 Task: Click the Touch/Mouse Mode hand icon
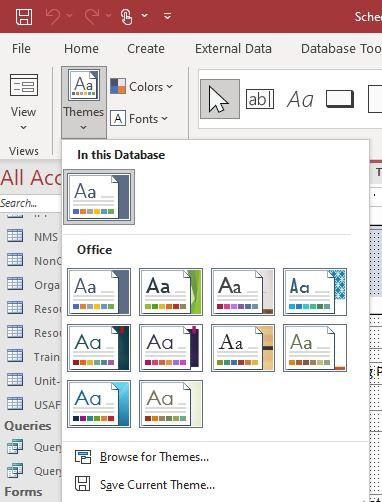tap(126, 17)
